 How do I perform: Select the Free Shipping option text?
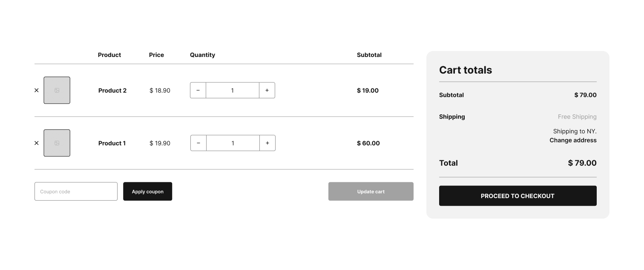[x=577, y=117]
